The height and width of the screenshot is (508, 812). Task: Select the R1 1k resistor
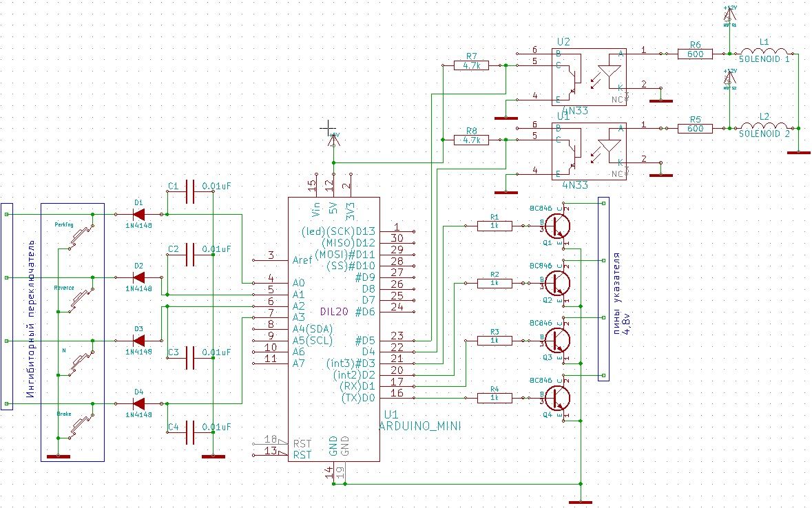495,225
